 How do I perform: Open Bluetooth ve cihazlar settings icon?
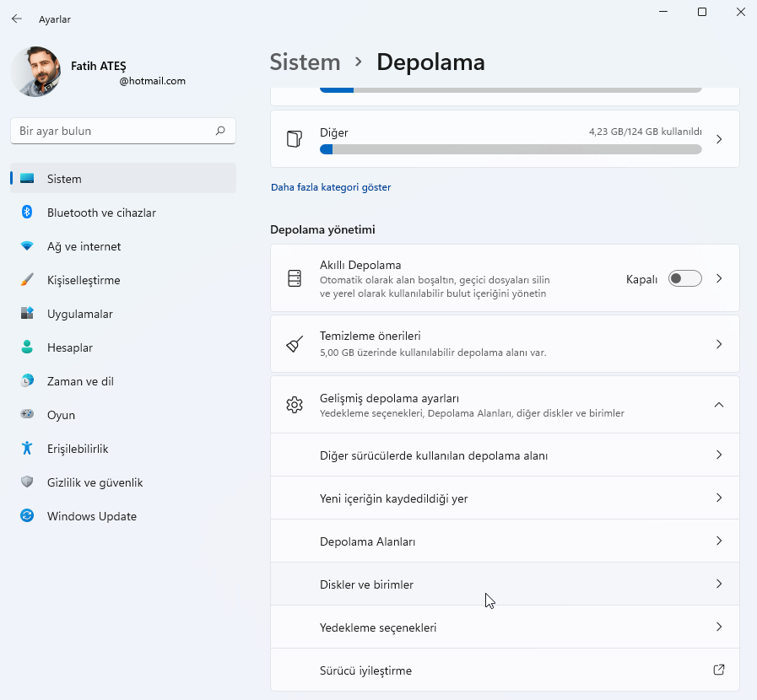pos(25,213)
